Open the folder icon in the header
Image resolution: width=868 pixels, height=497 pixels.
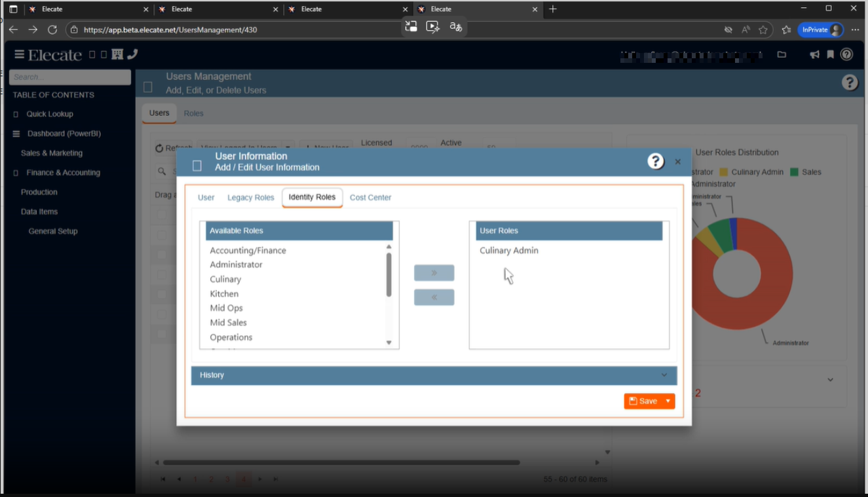point(782,55)
